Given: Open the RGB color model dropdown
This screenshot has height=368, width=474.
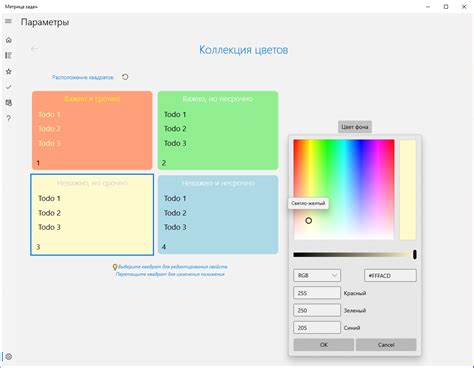Looking at the screenshot, I should (x=317, y=276).
